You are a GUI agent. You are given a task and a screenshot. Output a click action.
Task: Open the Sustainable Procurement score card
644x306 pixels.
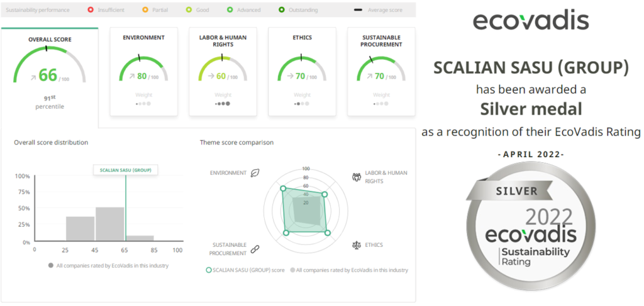click(382, 72)
